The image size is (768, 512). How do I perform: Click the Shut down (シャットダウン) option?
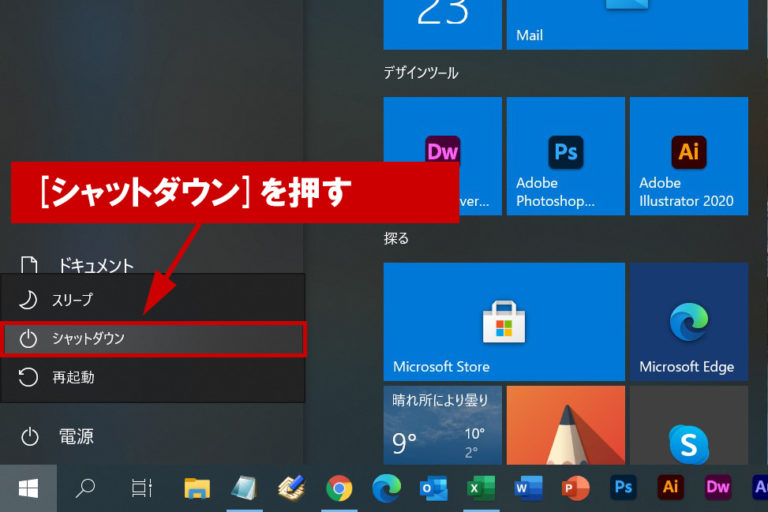pos(153,339)
